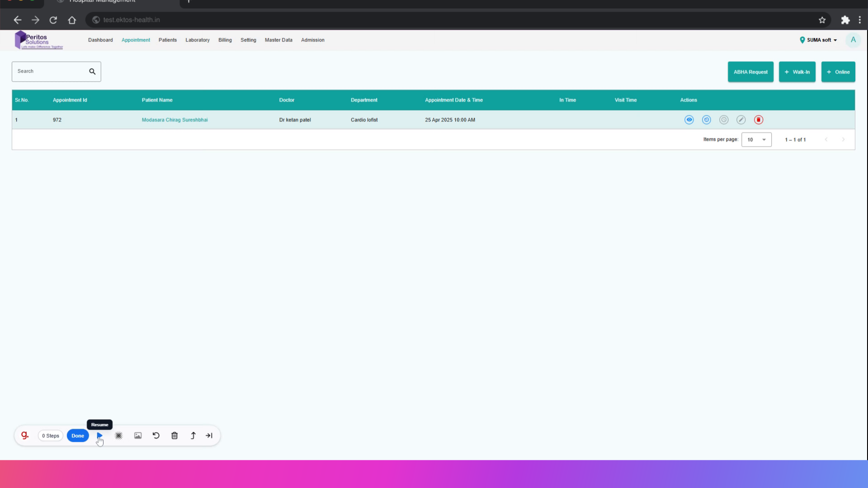Expand the SUMA soft location dropdown
The height and width of the screenshot is (488, 868).
[819, 40]
